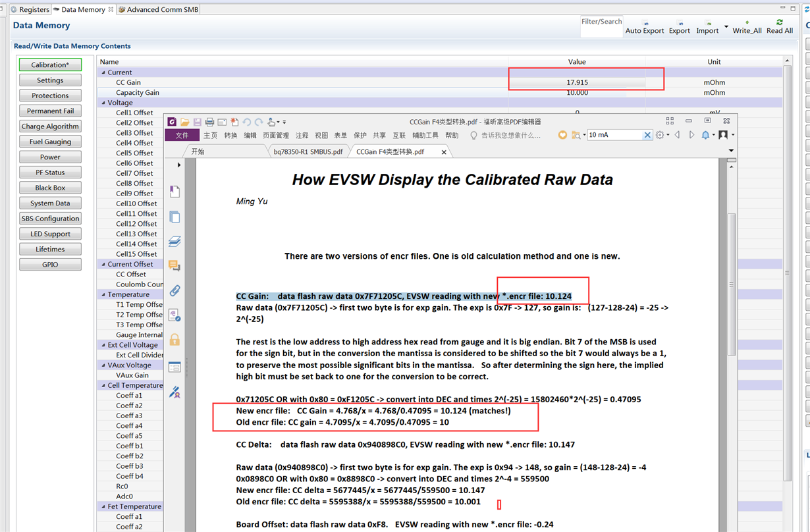
Task: Go to next search result arrow
Action: click(x=691, y=135)
